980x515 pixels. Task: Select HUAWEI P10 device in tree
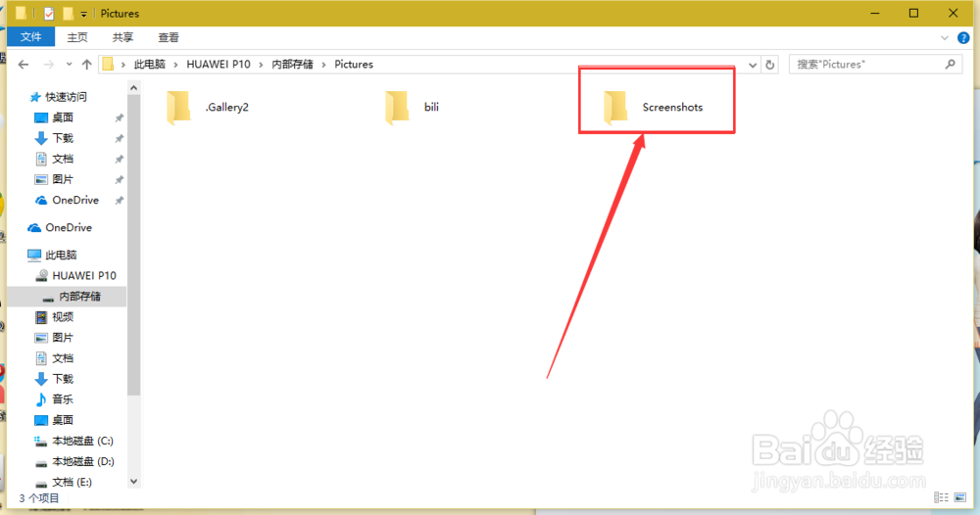pos(83,275)
